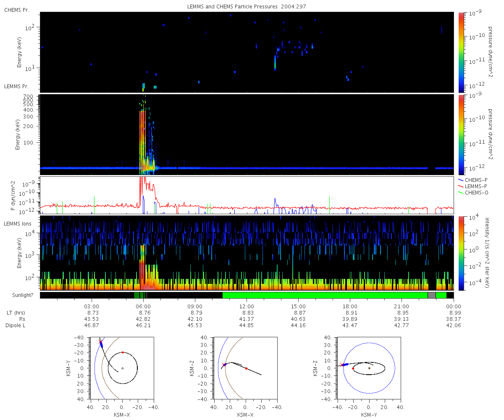Select the LEMMS-P legend entry
Screen dimensions: 504x420
pyautogui.click(x=472, y=186)
